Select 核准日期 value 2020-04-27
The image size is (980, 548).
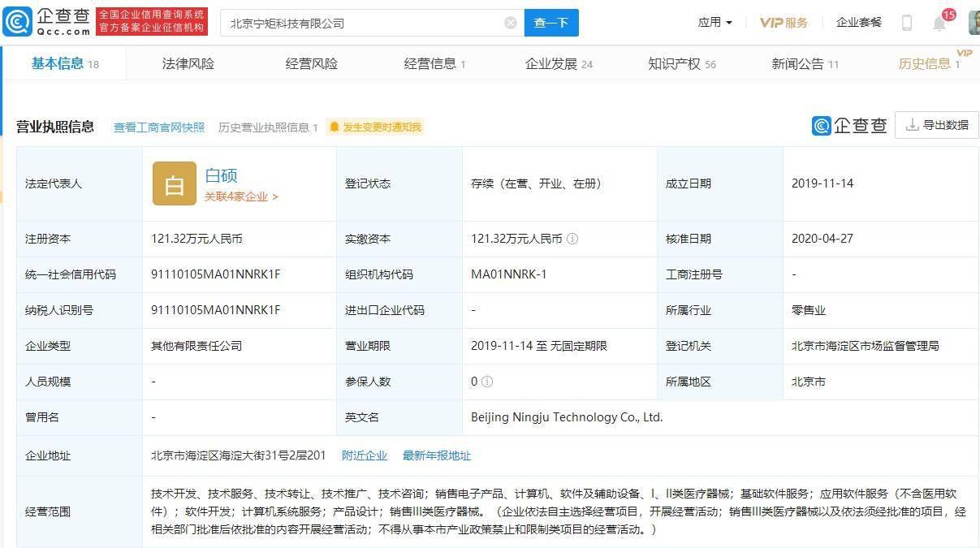pos(822,239)
